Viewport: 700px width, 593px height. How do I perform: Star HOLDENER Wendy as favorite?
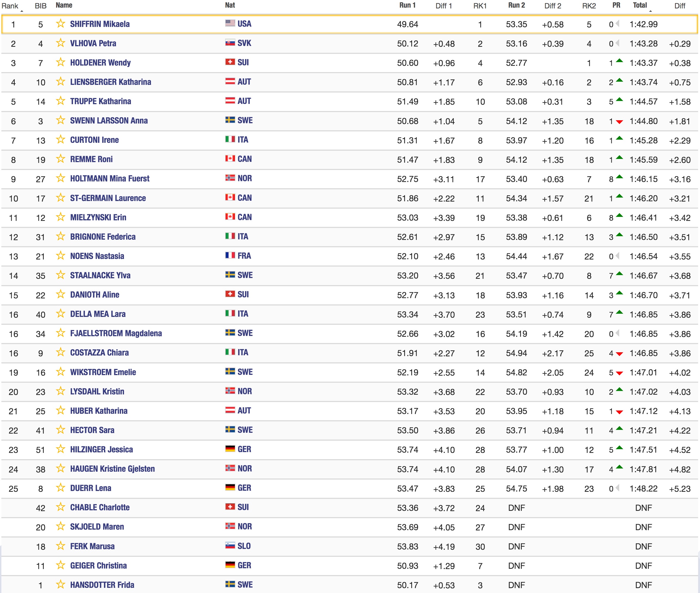pyautogui.click(x=60, y=62)
